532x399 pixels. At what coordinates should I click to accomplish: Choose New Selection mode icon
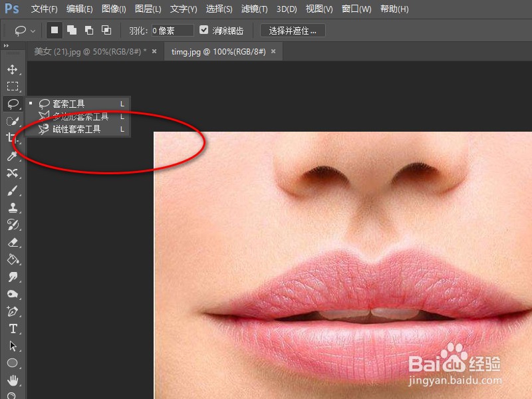coord(55,30)
